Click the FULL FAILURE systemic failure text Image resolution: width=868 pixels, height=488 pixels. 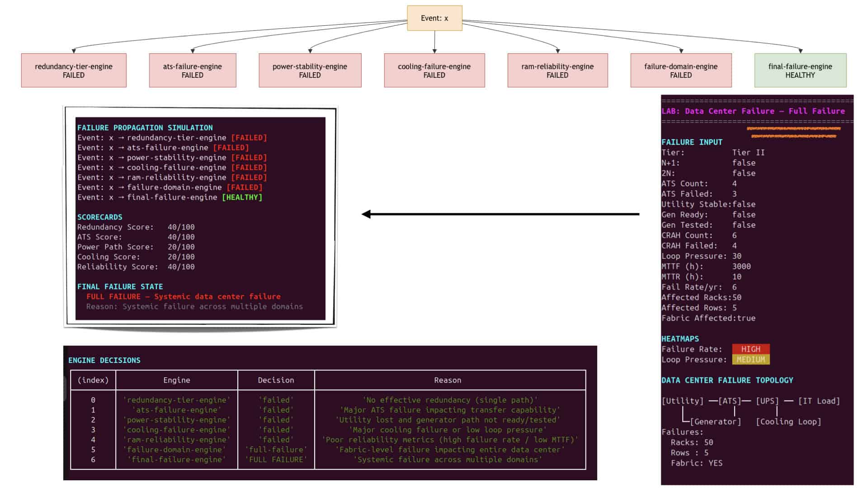[184, 297]
